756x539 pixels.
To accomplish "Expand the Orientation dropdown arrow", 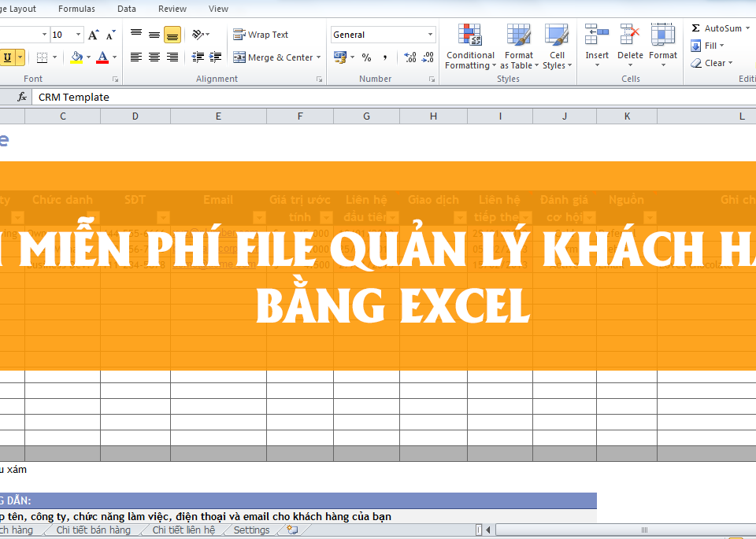I will point(208,34).
